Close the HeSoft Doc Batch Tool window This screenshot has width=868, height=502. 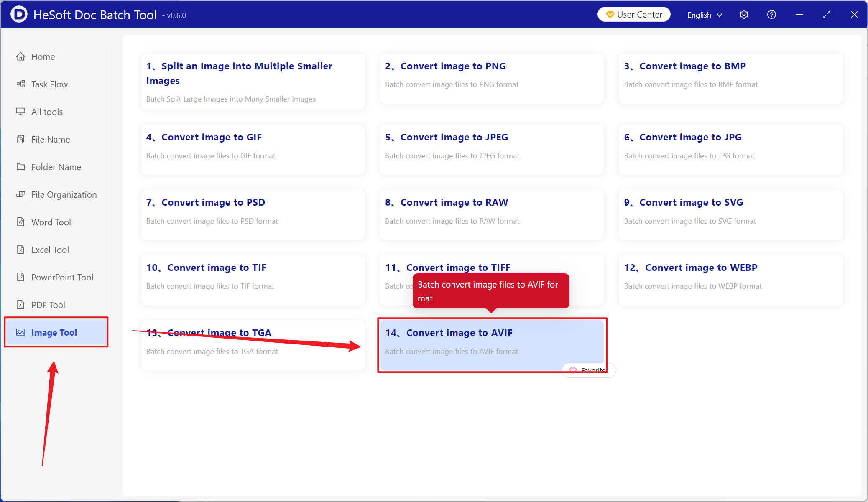[854, 15]
